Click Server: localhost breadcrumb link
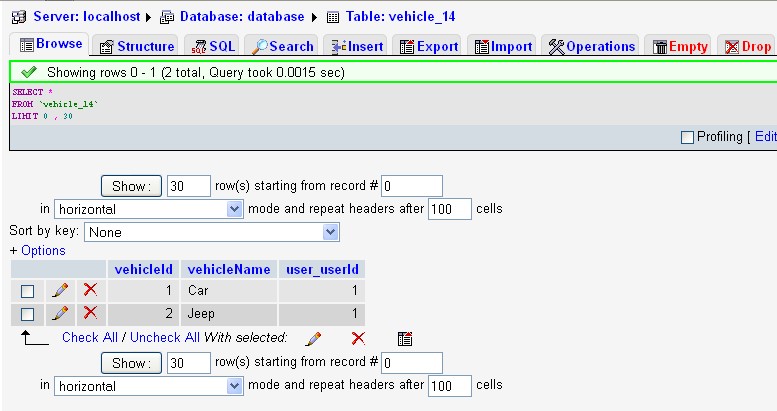The height and width of the screenshot is (411, 777). [x=87, y=16]
